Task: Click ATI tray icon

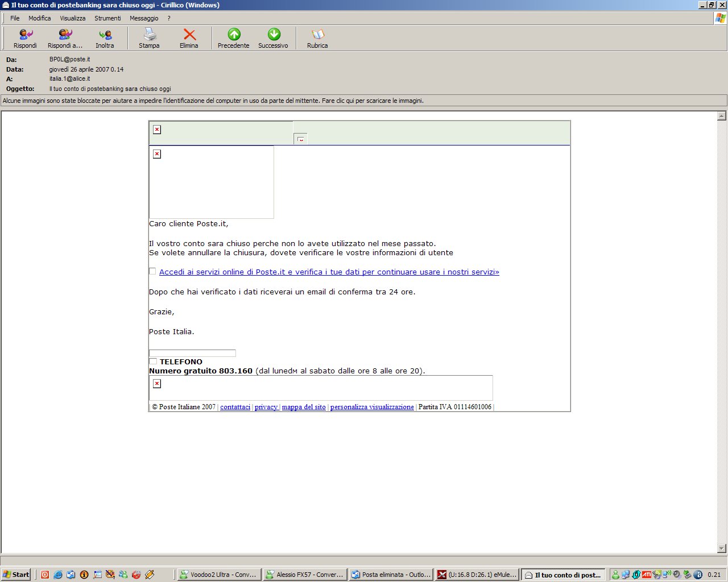Action: point(646,575)
